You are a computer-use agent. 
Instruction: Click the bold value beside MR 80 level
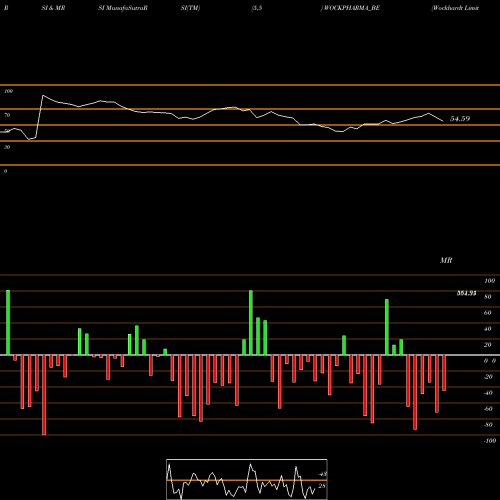[x=466, y=293]
